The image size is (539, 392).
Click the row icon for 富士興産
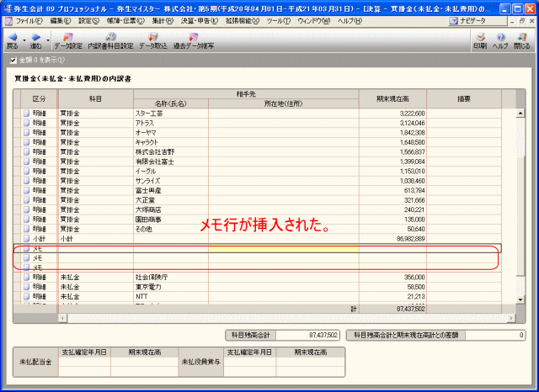[26, 190]
